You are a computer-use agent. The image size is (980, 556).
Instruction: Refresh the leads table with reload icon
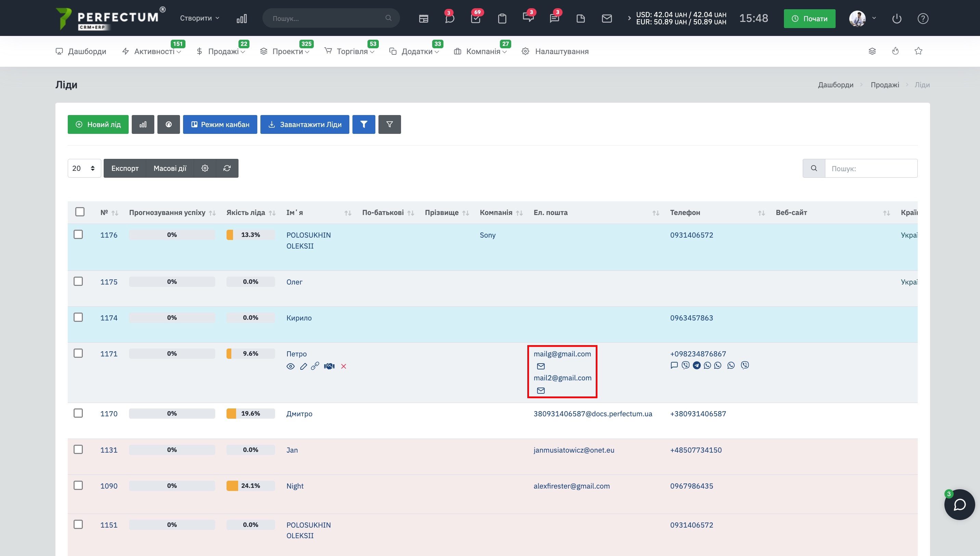227,168
